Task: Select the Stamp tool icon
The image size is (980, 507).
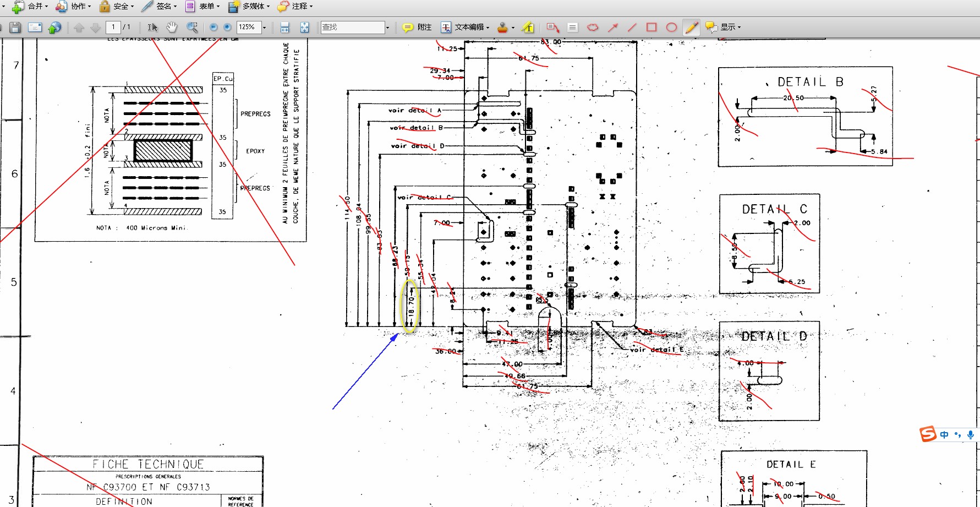Action: pyautogui.click(x=502, y=27)
